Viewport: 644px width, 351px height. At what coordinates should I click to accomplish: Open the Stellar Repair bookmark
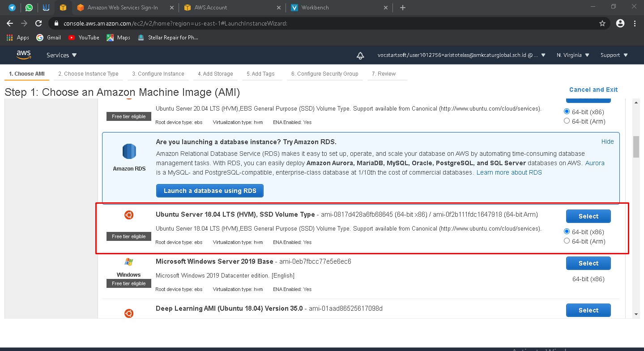[168, 38]
